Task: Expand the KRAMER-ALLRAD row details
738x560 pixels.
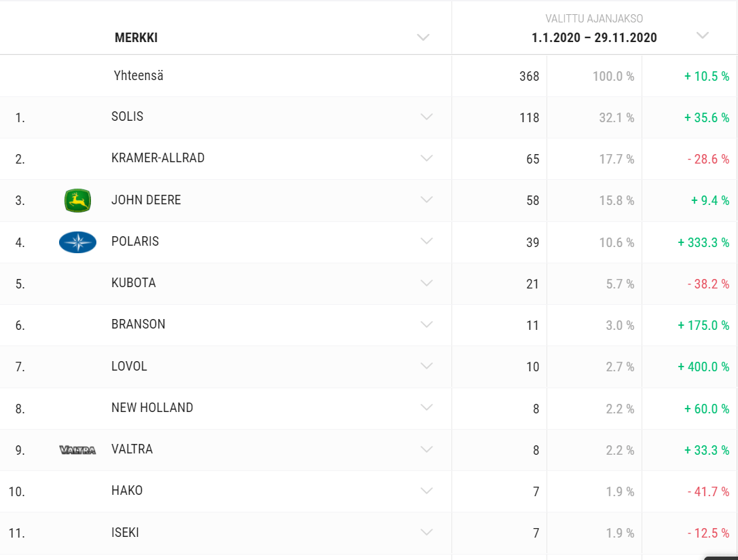Action: point(426,158)
